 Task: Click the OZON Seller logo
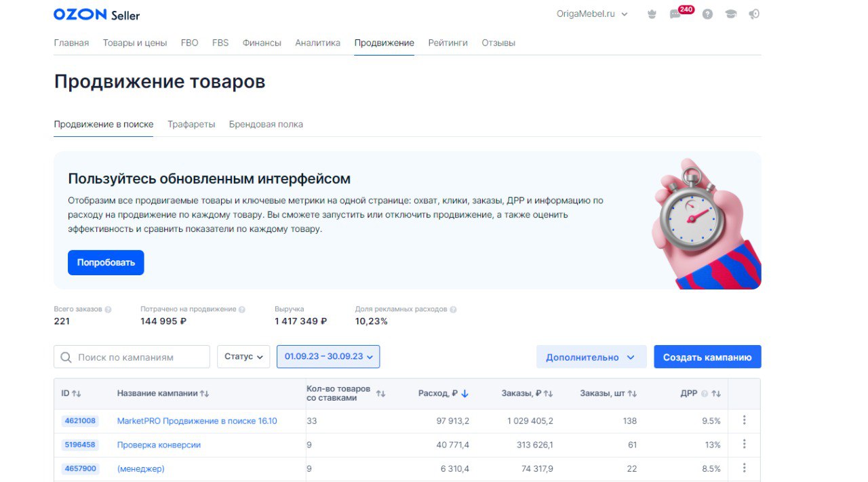click(96, 14)
